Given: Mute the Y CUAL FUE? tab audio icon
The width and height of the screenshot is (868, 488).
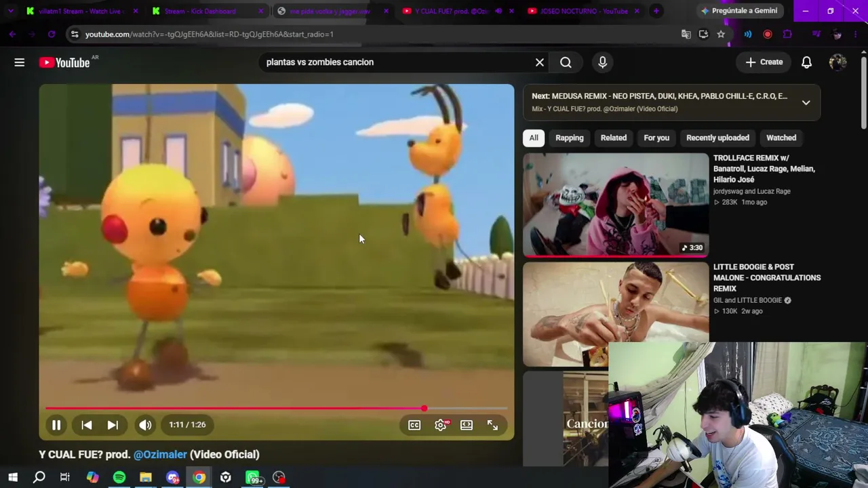Looking at the screenshot, I should tap(498, 11).
